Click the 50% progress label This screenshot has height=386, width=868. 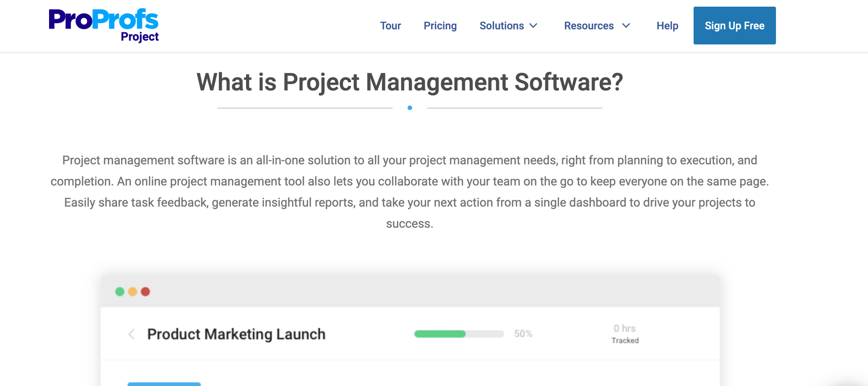523,334
